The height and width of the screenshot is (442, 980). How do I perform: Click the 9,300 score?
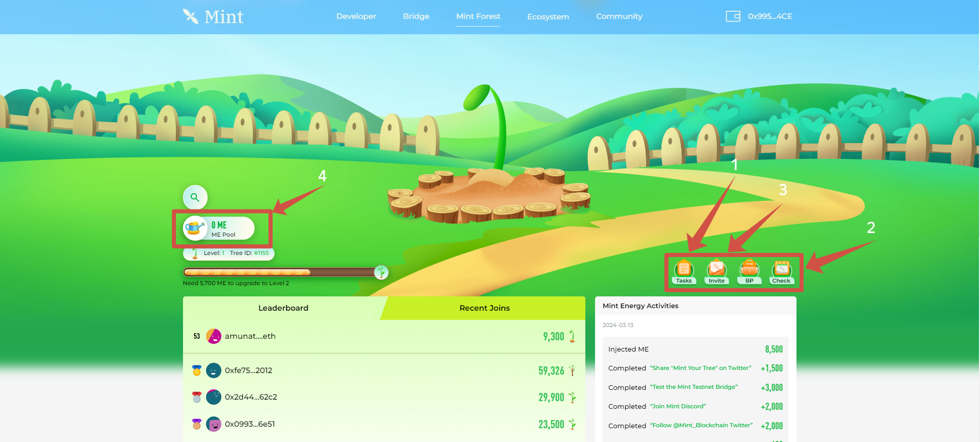(553, 336)
